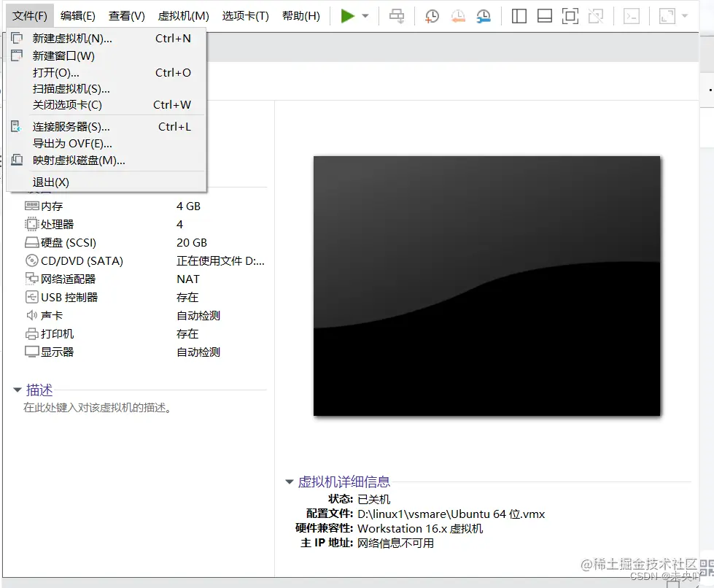Choose 关闭选项卡(C) menu entry

[106, 105]
